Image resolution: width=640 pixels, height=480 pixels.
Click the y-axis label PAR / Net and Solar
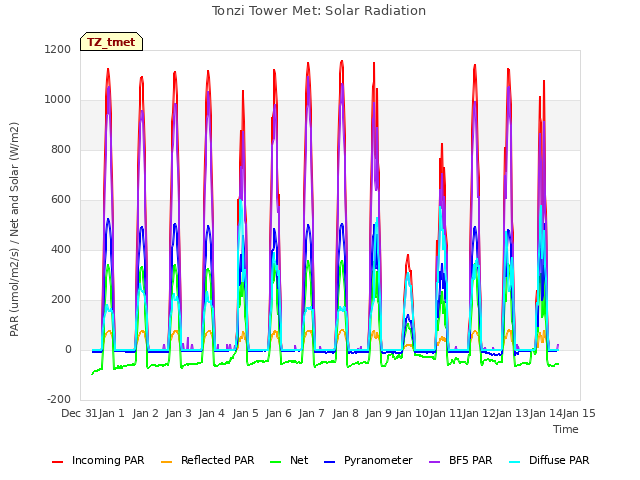click(14, 229)
